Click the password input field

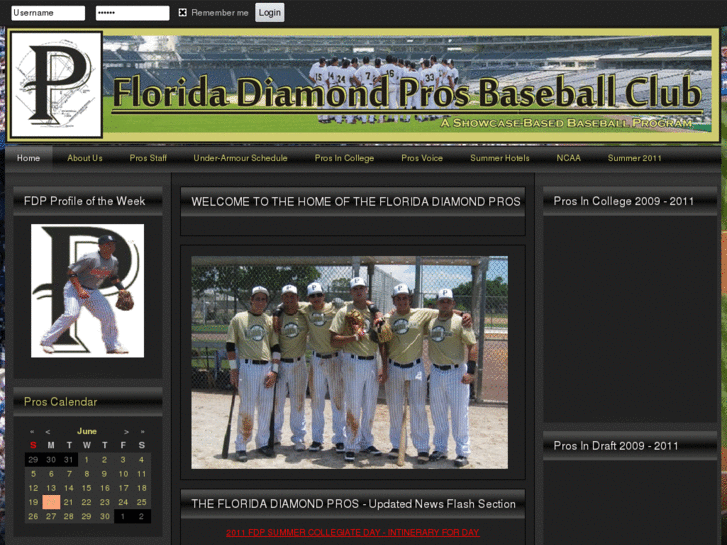click(132, 13)
